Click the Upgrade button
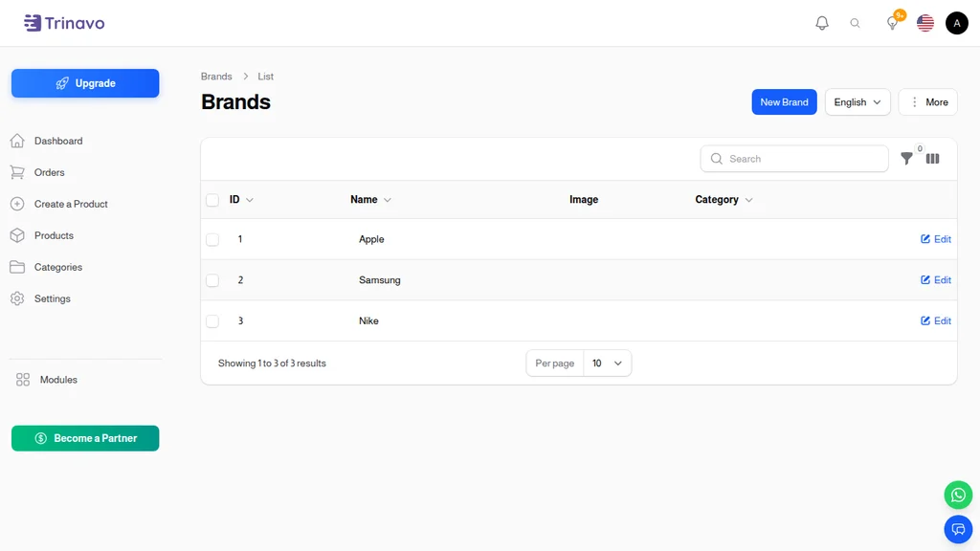Screen dimensions: 980x551 coord(85,83)
